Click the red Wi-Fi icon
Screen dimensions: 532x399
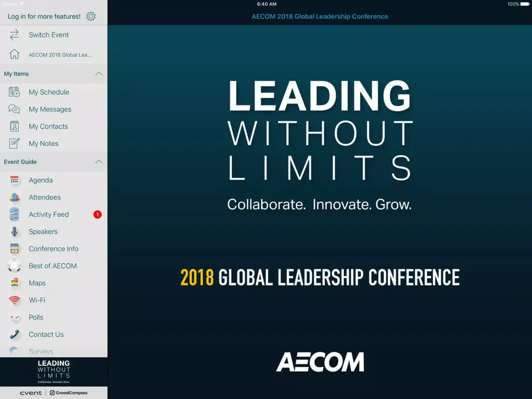tap(14, 300)
